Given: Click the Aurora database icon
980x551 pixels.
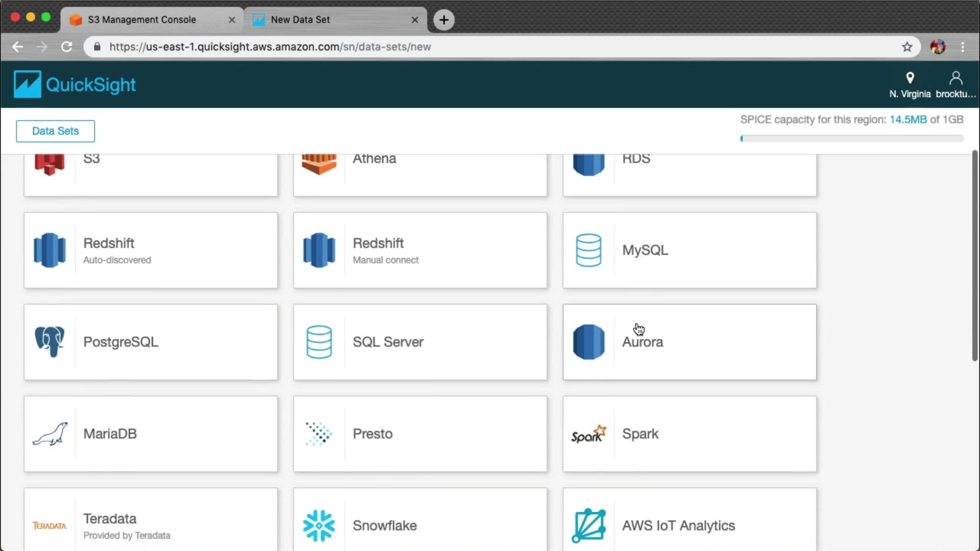Looking at the screenshot, I should point(589,342).
